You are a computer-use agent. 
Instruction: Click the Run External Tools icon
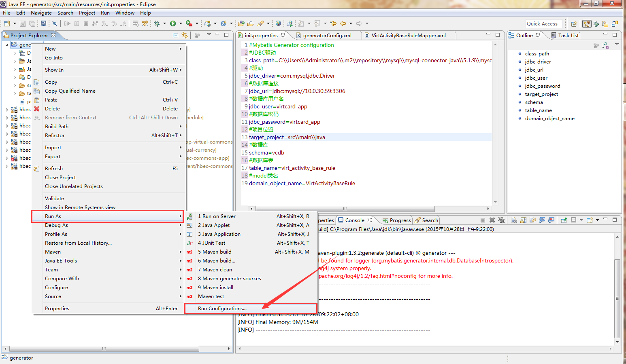(x=189, y=23)
